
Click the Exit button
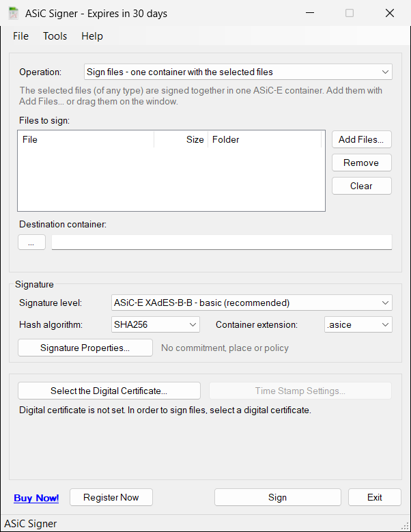pyautogui.click(x=375, y=497)
